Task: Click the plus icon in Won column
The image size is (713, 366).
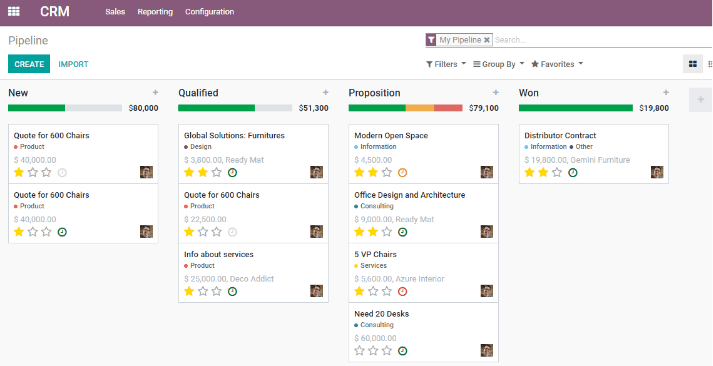Action: click(666, 93)
